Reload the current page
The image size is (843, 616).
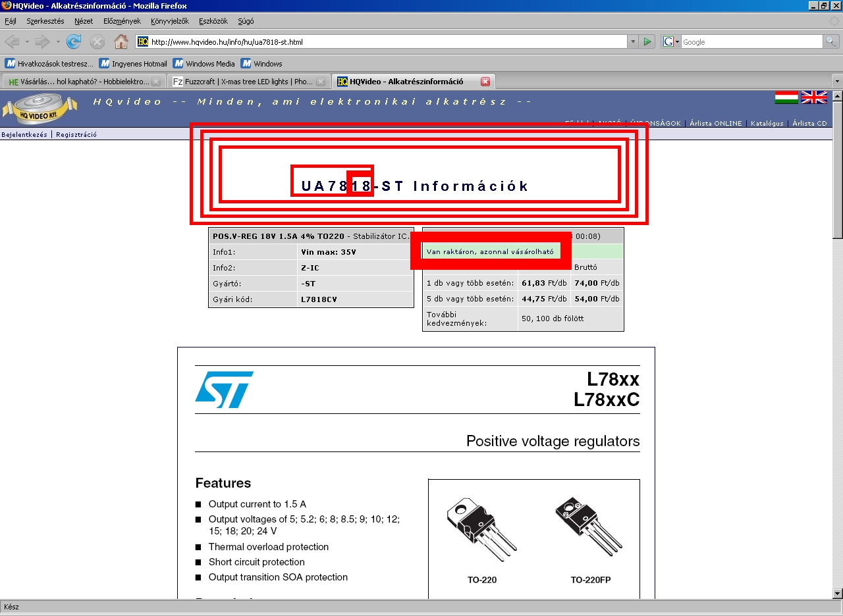click(74, 41)
